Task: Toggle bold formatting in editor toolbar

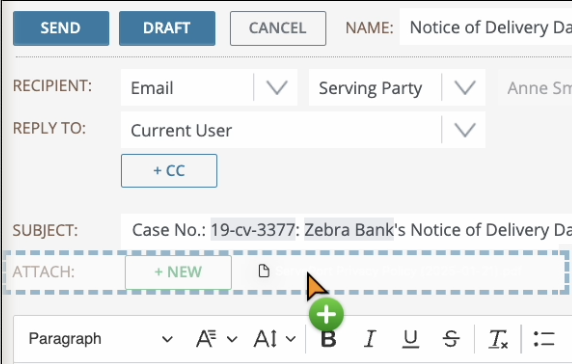Action: pos(328,339)
